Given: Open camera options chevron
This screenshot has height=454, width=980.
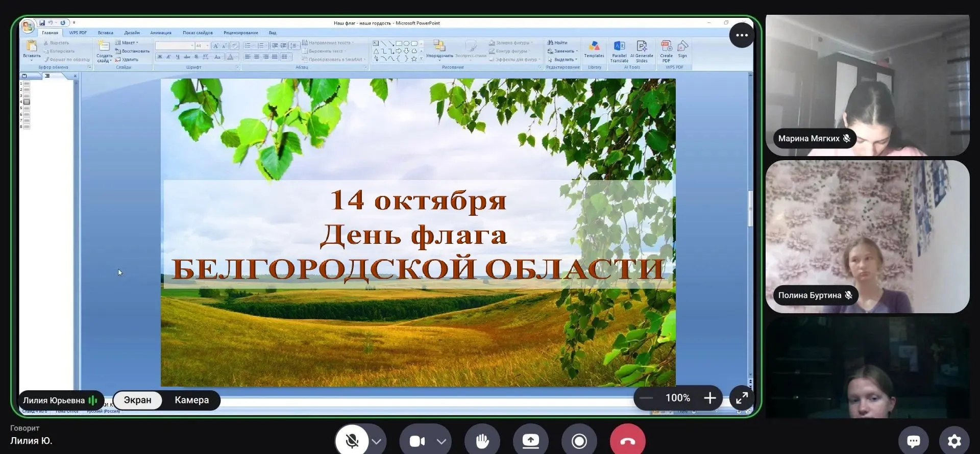Looking at the screenshot, I should [x=442, y=442].
